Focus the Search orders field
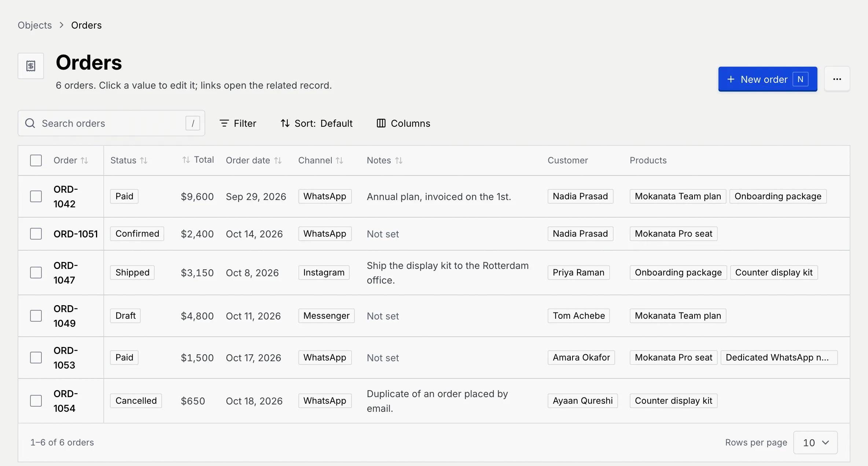The height and width of the screenshot is (466, 868). tap(111, 123)
